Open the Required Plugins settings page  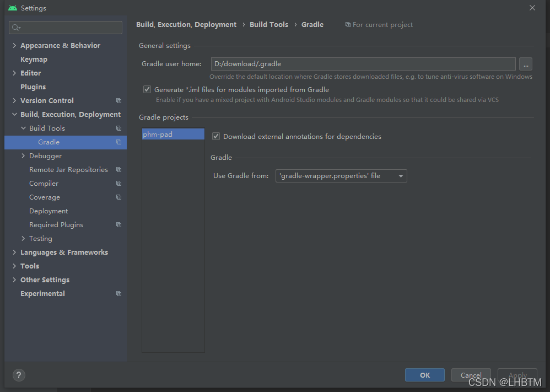56,224
